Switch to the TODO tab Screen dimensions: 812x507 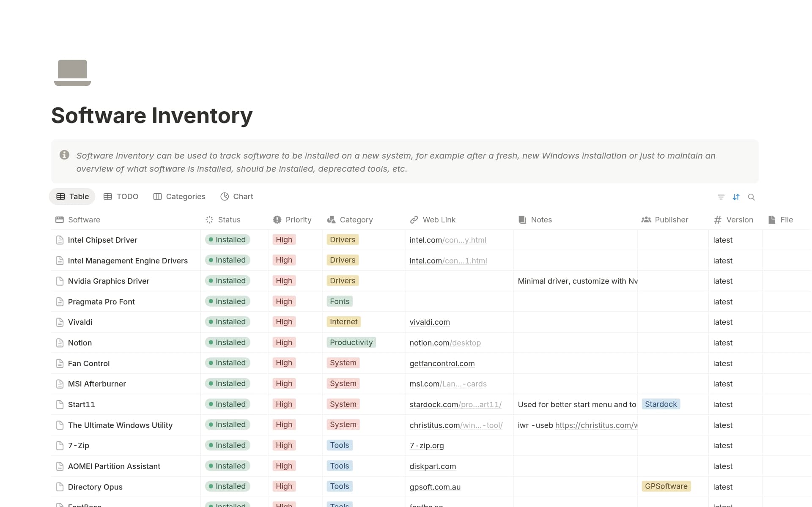(x=121, y=196)
